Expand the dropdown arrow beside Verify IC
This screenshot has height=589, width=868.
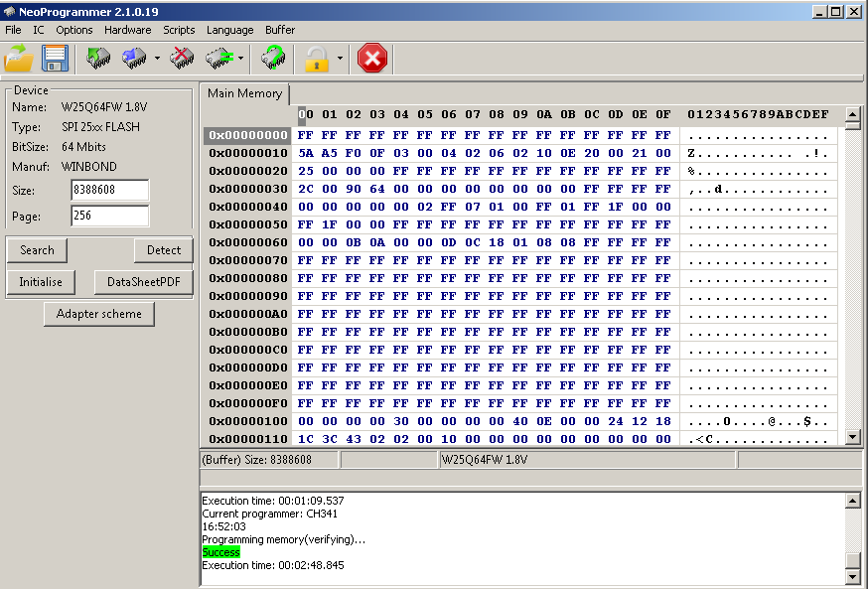pos(240,59)
